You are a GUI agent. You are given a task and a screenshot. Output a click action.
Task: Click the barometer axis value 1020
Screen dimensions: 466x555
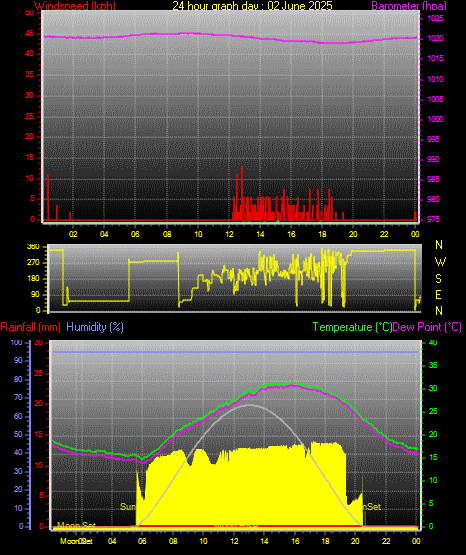click(435, 38)
